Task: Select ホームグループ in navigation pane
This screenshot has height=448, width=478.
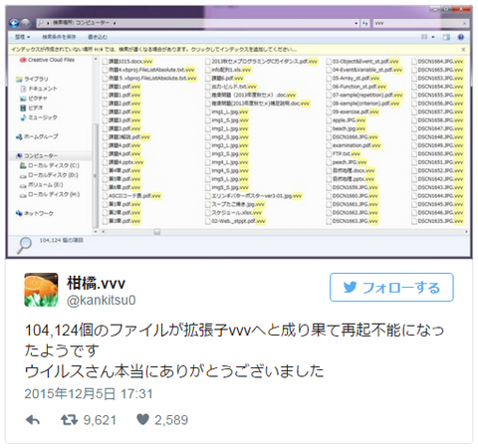Action: pos(37,136)
